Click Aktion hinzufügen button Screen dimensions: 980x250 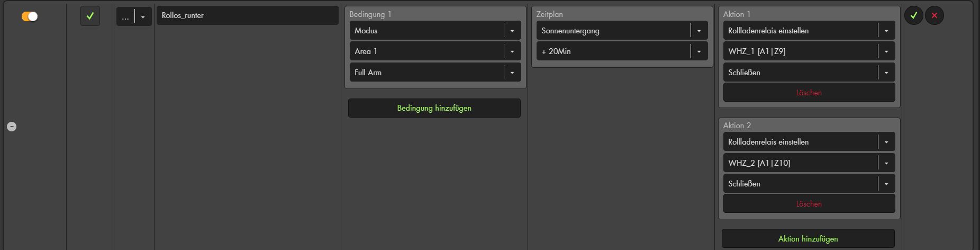(x=808, y=239)
